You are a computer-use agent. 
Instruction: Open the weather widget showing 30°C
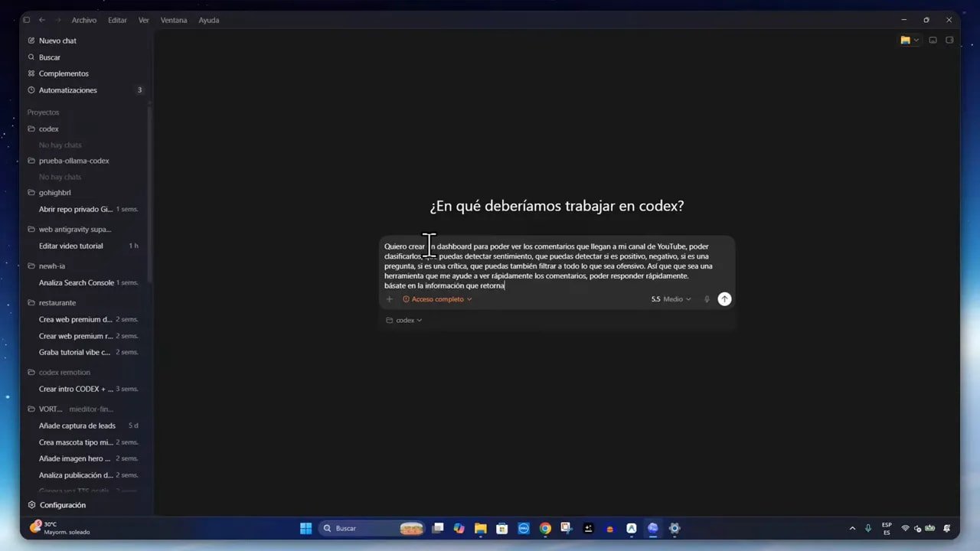(x=60, y=528)
